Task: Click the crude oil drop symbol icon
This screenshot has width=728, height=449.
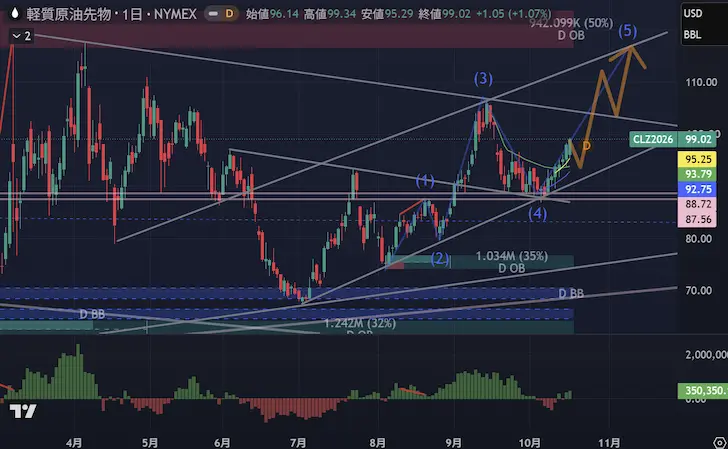Action: pyautogui.click(x=15, y=13)
